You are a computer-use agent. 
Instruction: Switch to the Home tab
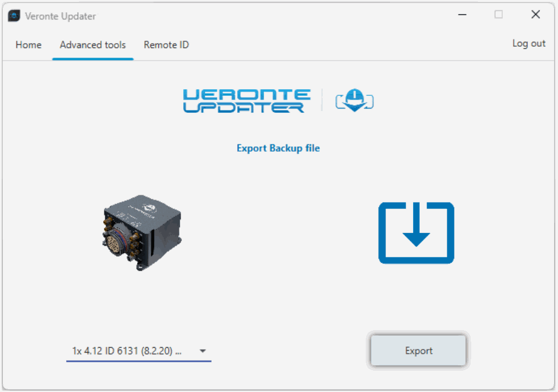(x=29, y=45)
